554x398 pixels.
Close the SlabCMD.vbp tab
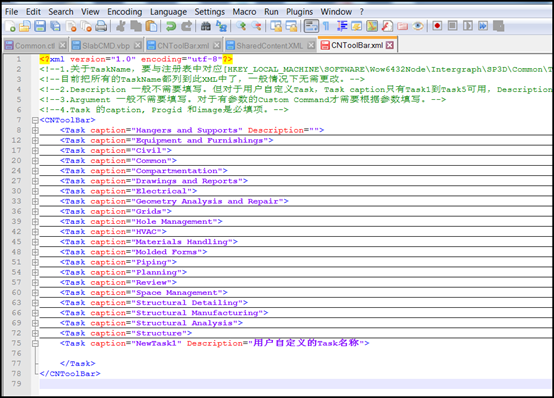pyautogui.click(x=137, y=45)
